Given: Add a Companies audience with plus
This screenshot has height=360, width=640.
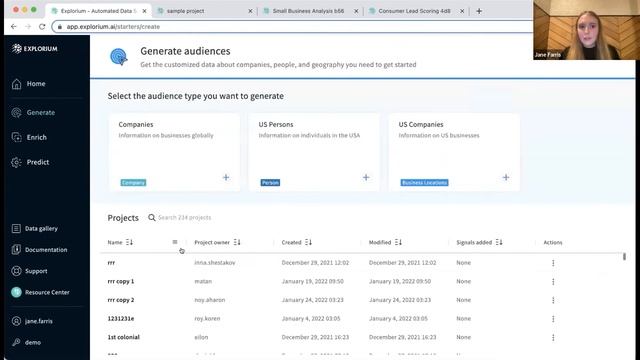Looking at the screenshot, I should (226, 178).
